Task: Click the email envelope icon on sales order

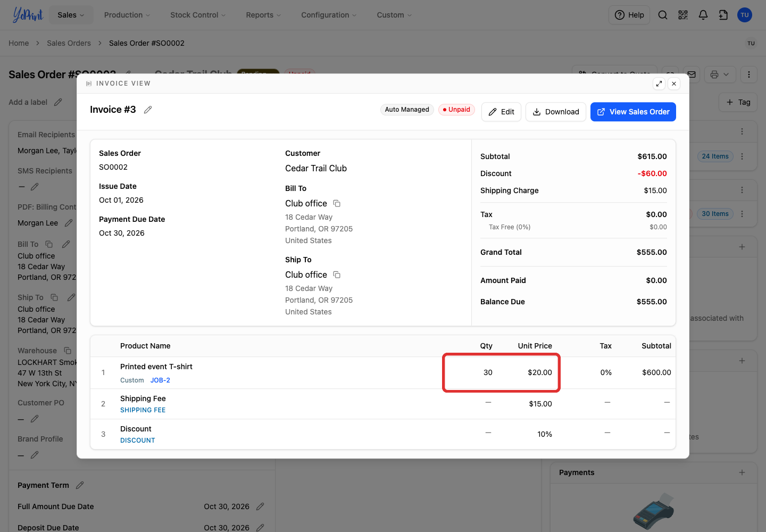Action: [692, 74]
